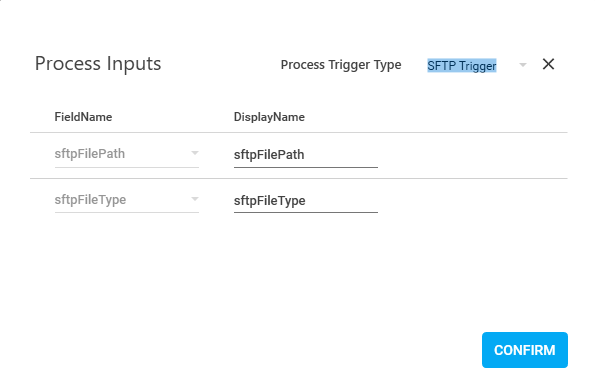
Task: Open the Process Trigger Type dropdown
Action: click(x=477, y=65)
